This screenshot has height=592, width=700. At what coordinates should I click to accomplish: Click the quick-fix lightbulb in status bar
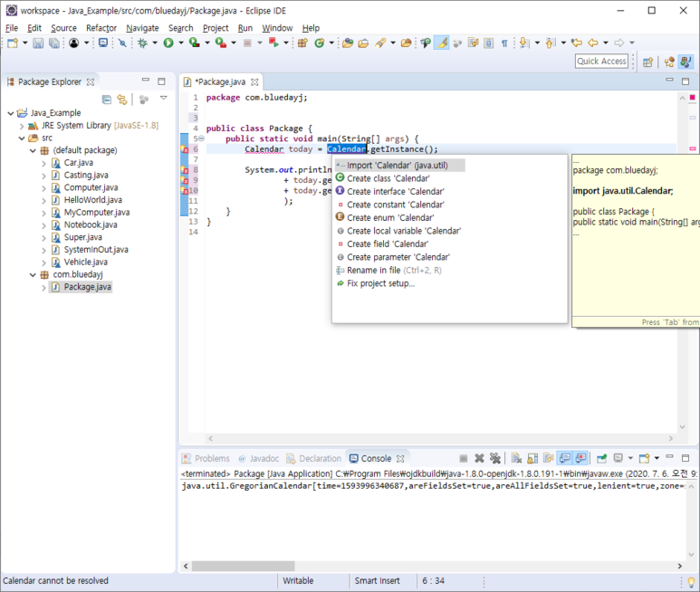pyautogui.click(x=691, y=582)
